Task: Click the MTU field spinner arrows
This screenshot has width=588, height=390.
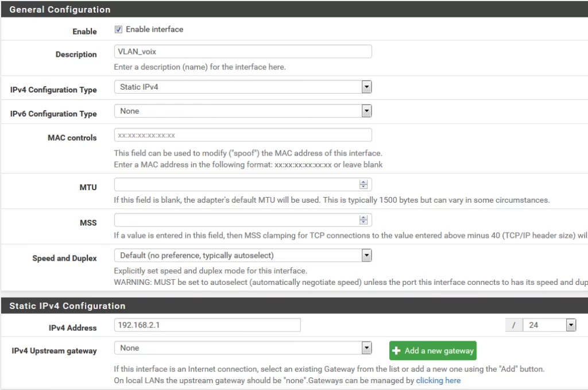Action: point(363,184)
